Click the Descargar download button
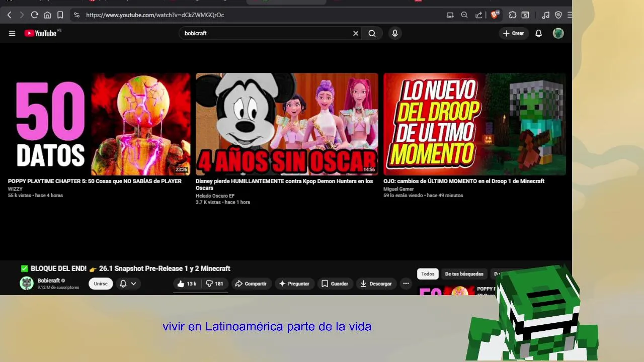 click(x=376, y=284)
